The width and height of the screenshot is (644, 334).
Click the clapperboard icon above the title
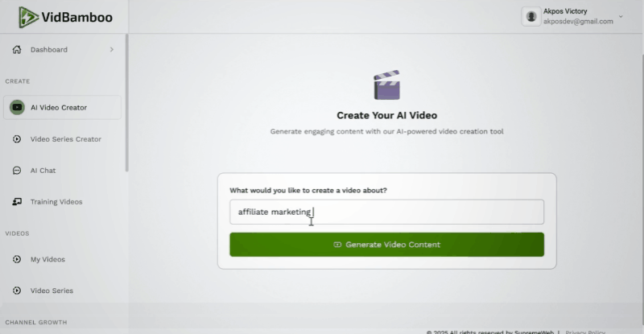click(387, 85)
